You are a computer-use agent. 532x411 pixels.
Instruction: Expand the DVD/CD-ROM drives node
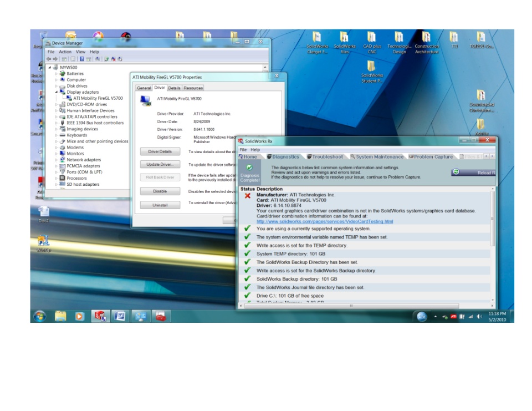[x=57, y=104]
